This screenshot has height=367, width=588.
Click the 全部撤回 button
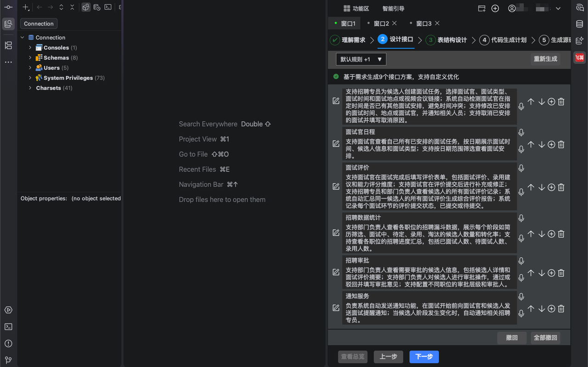point(545,338)
